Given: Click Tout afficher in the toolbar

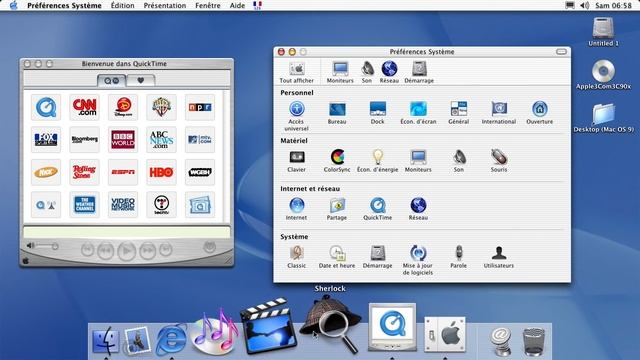Looking at the screenshot, I should click(x=297, y=72).
